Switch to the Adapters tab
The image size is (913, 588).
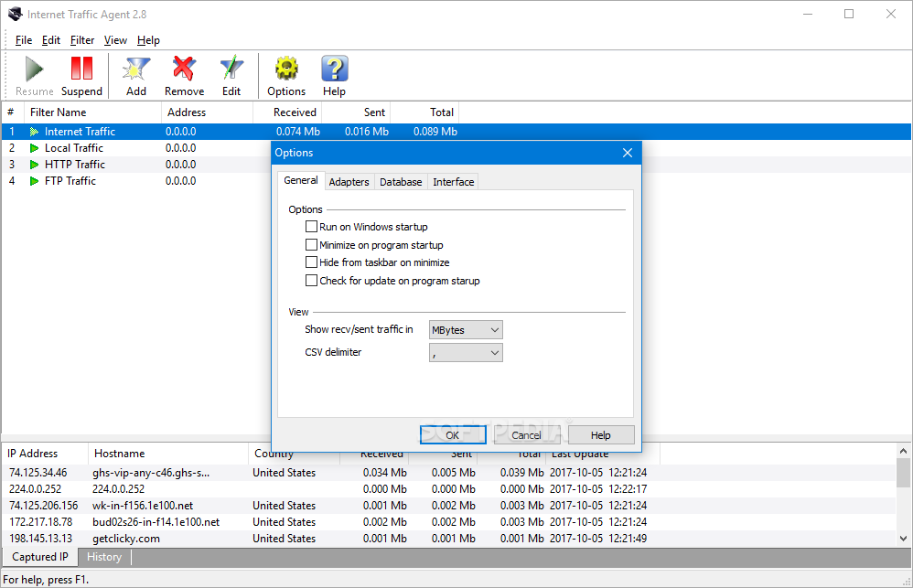(349, 182)
